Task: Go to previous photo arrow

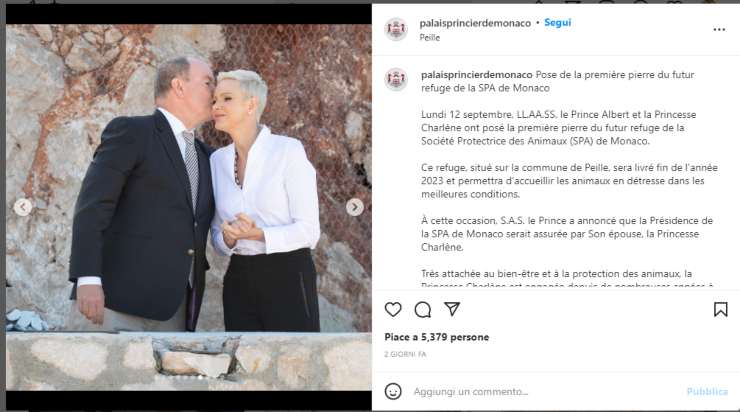Action: coord(23,207)
